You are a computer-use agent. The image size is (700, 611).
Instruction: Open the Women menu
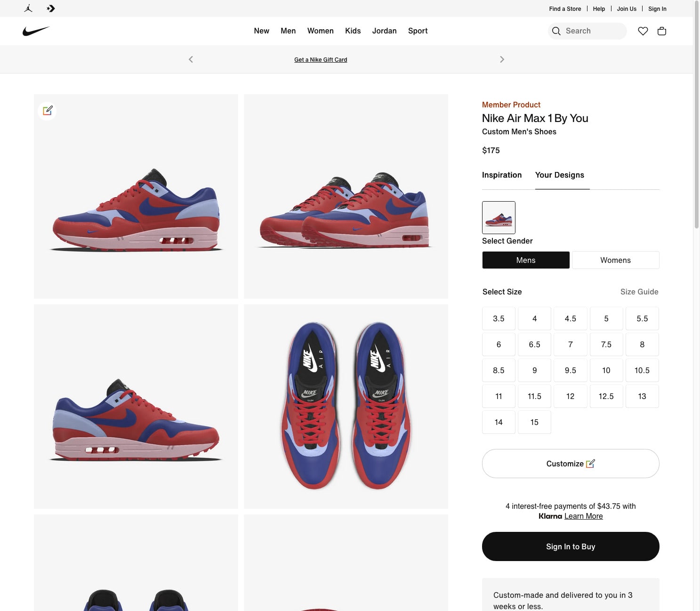coord(321,31)
